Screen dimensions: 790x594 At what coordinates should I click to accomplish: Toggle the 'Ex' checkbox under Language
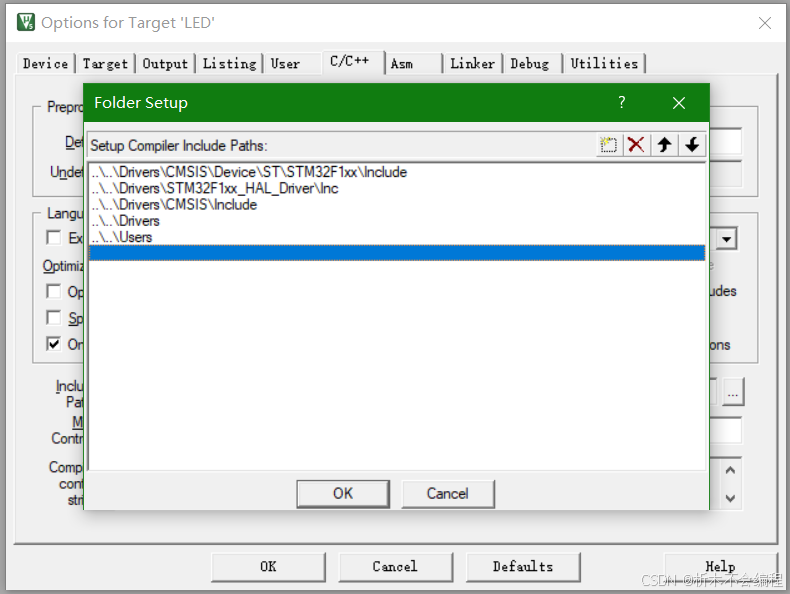tap(53, 237)
